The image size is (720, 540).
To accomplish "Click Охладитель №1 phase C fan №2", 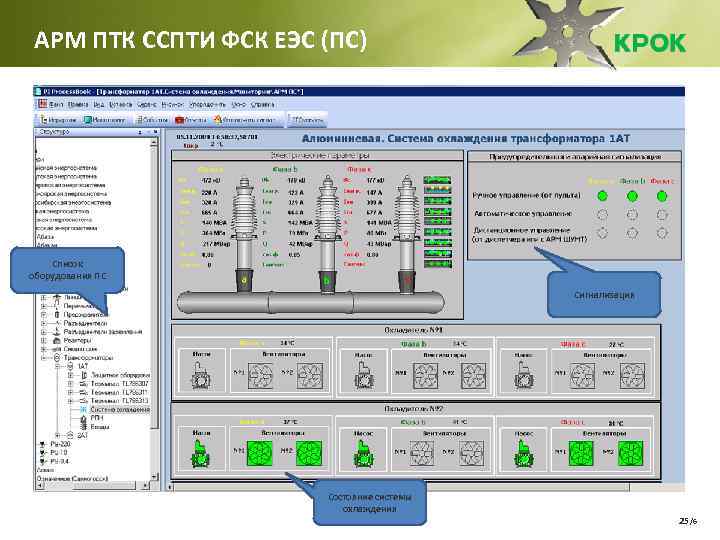I will coord(632,376).
